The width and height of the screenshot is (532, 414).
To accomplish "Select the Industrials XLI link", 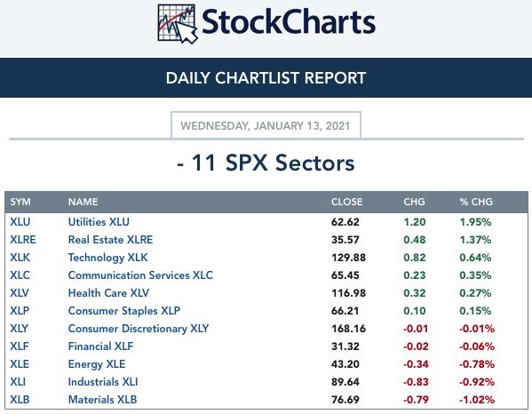I will [103, 382].
